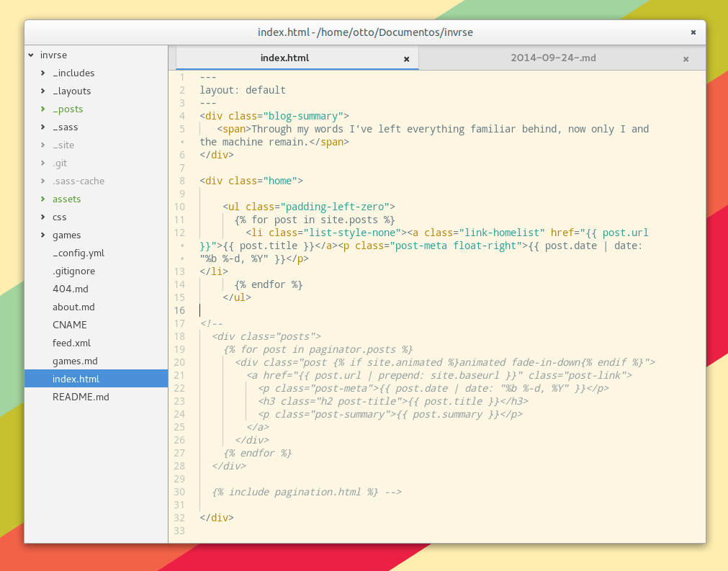Open the feed.xml file
This screenshot has width=728, height=571.
click(x=71, y=343)
